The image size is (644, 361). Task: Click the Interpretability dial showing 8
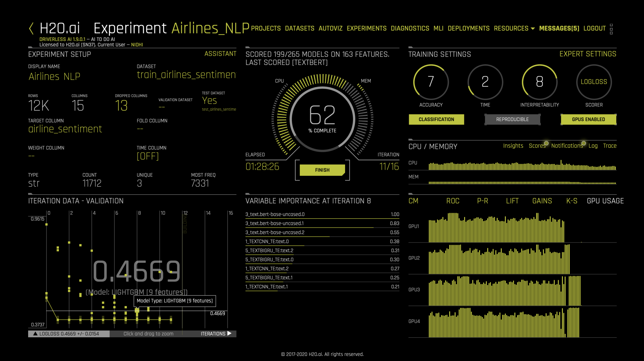coord(540,82)
